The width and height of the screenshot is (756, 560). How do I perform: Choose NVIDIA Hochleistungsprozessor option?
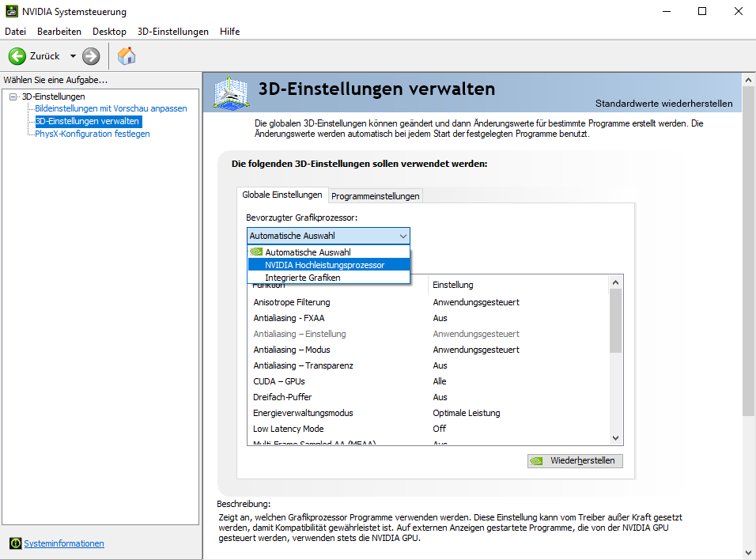tap(329, 265)
